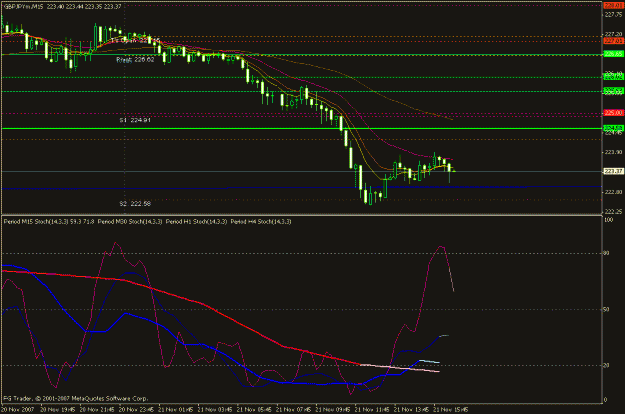Viewport: 625px width, 414px height.
Task: Click the stochastic scale value 50
Action: 607,309
